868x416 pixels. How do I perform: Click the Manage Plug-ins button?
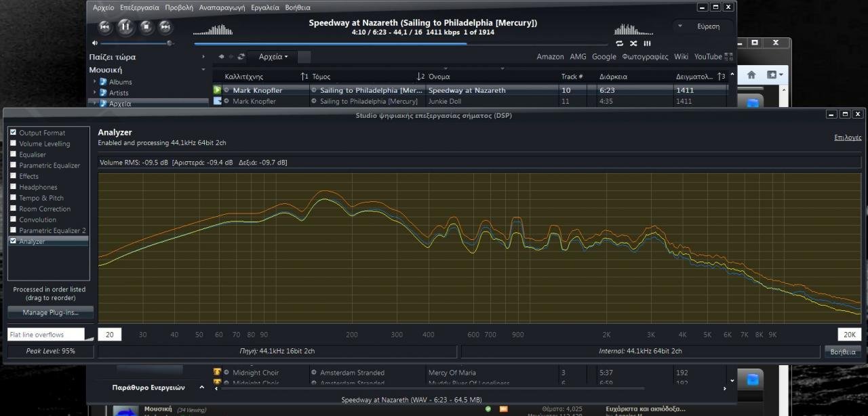tap(50, 312)
